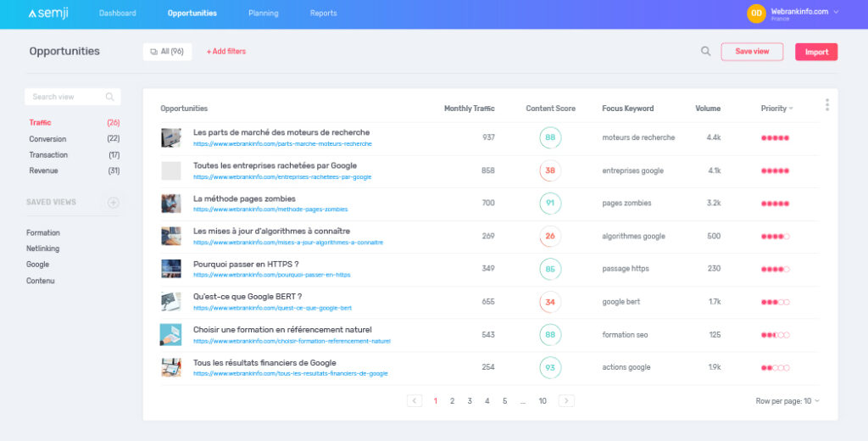Open the Reports tab
Screen dimensions: 868x441
(323, 14)
